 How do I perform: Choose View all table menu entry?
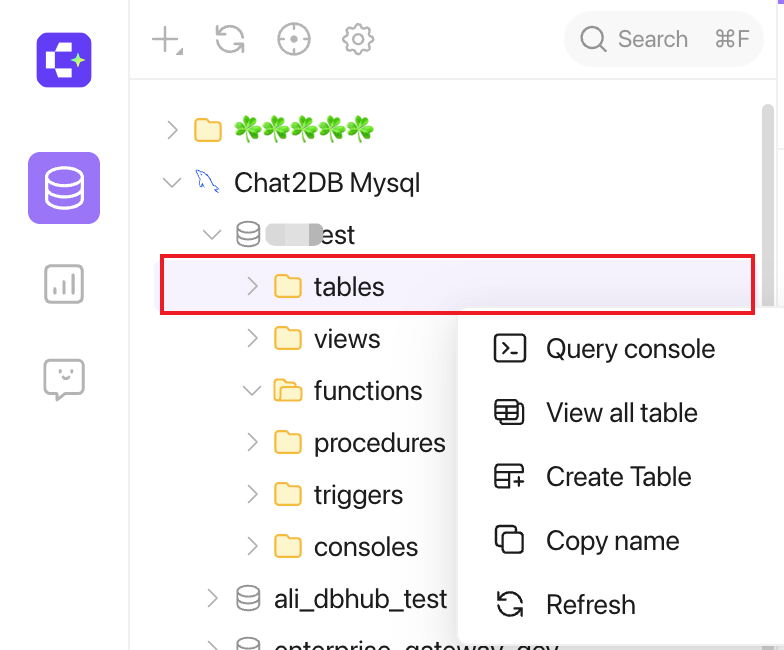(x=618, y=412)
